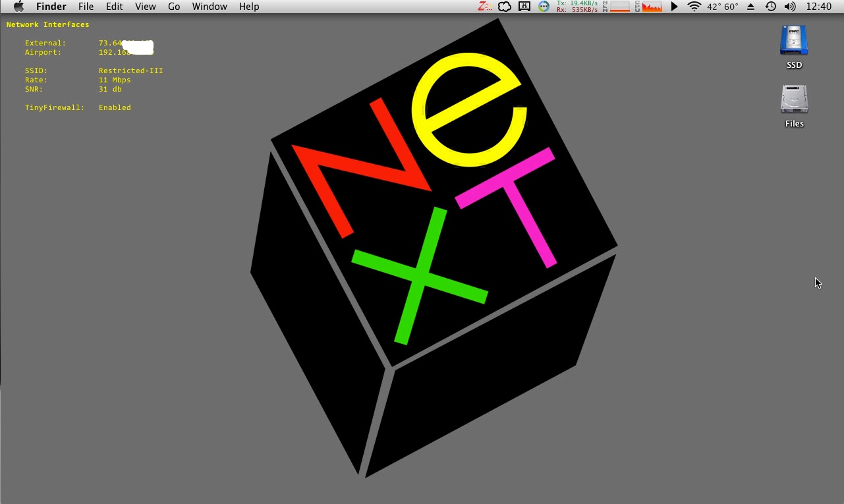The image size is (844, 504).
Task: Select the Files drive icon on desktop
Action: (794, 99)
